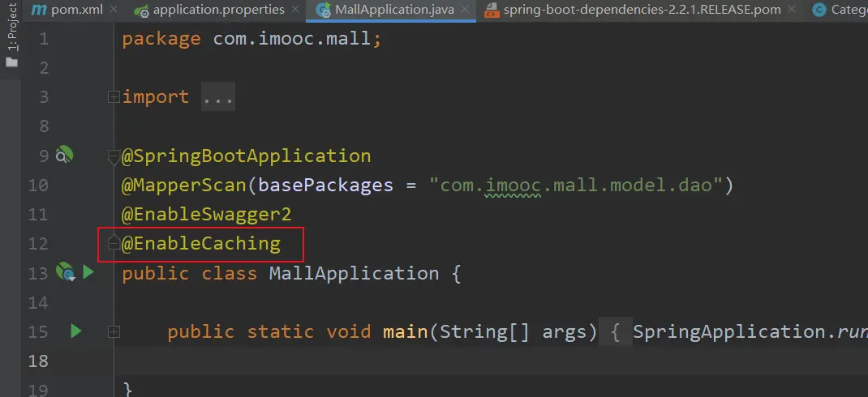
Task: Click the basePackages attribute
Action: pos(325,186)
